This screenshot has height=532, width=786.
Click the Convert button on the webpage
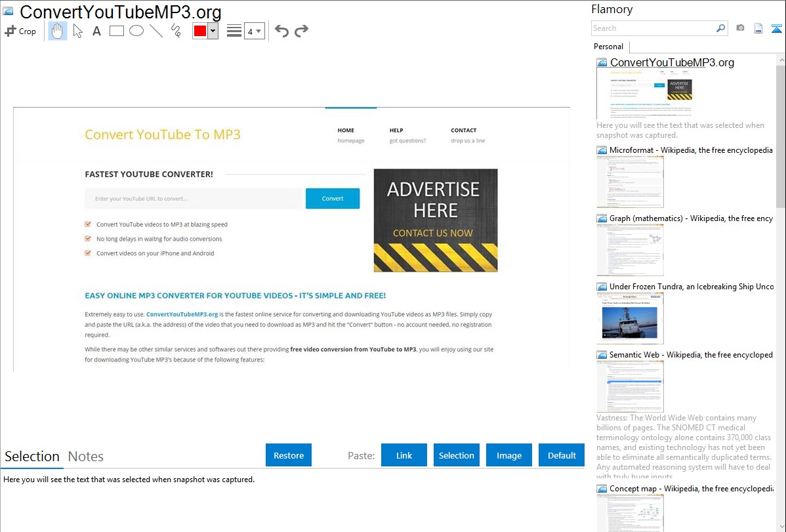(333, 199)
